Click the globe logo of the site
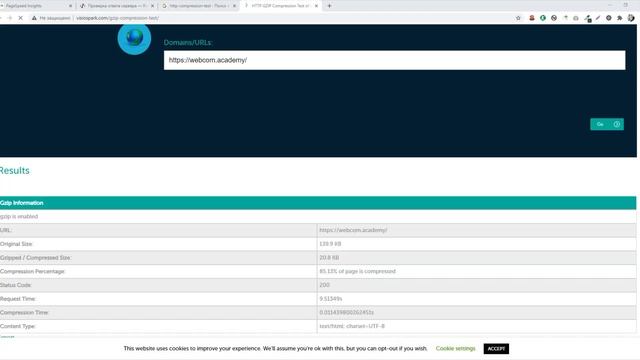Viewport: 640px width, 360px height. coord(134,38)
